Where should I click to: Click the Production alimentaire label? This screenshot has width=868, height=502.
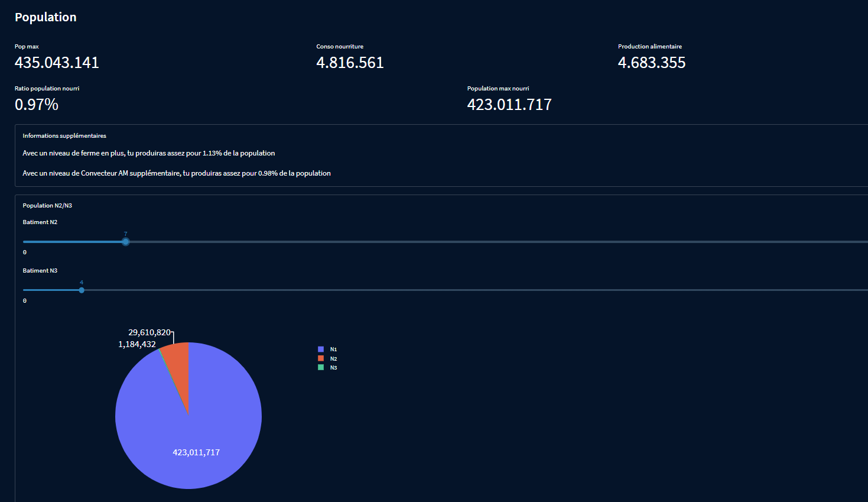650,47
